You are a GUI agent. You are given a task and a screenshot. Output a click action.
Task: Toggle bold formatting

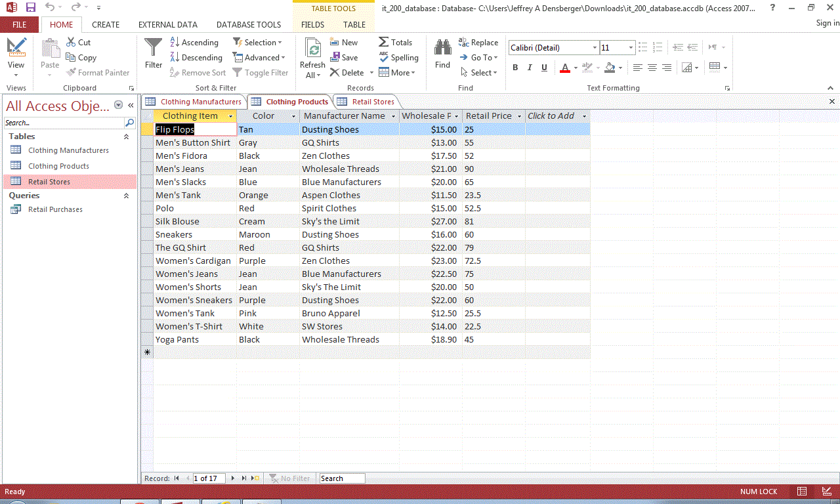coord(515,68)
